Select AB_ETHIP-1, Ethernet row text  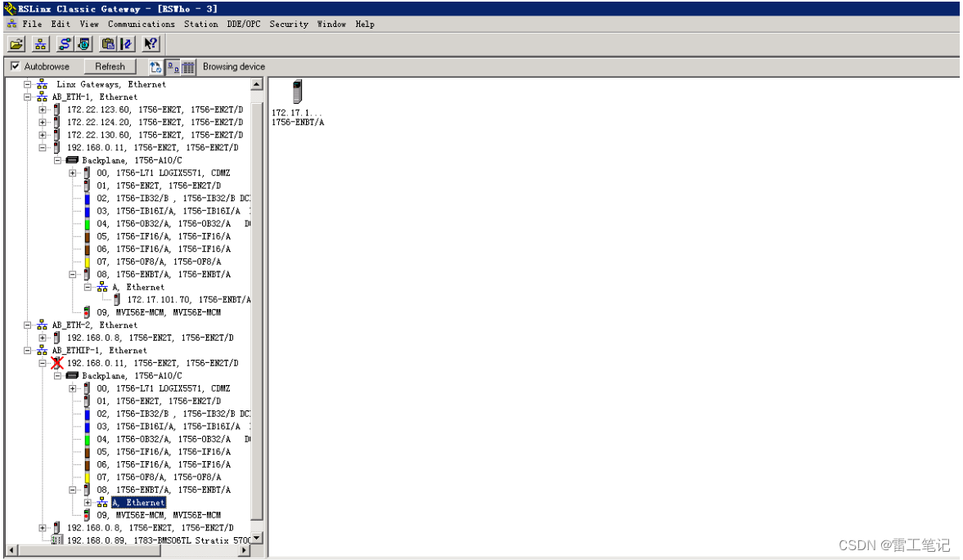click(100, 350)
